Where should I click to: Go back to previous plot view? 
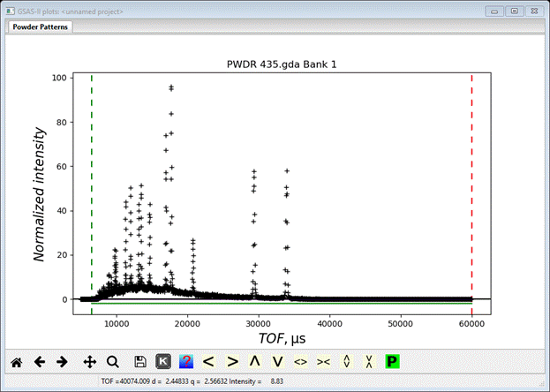click(39, 361)
